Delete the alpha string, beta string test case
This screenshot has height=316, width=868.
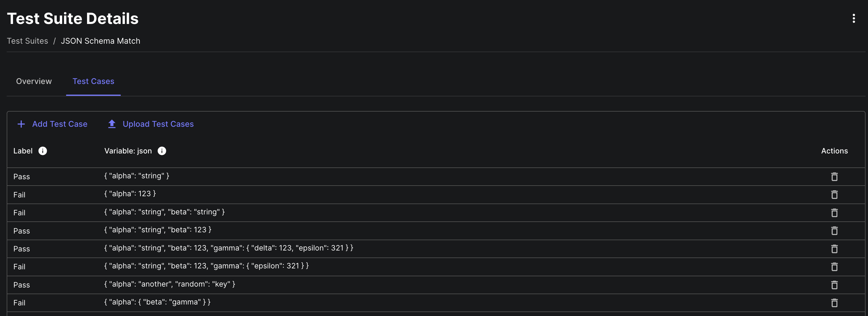(x=834, y=213)
